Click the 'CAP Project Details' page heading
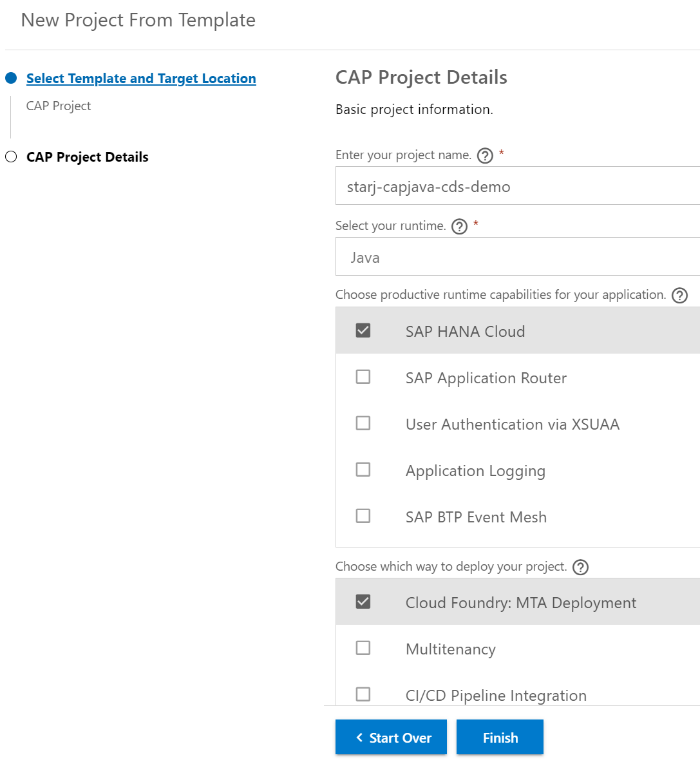The width and height of the screenshot is (700, 762). [x=421, y=77]
